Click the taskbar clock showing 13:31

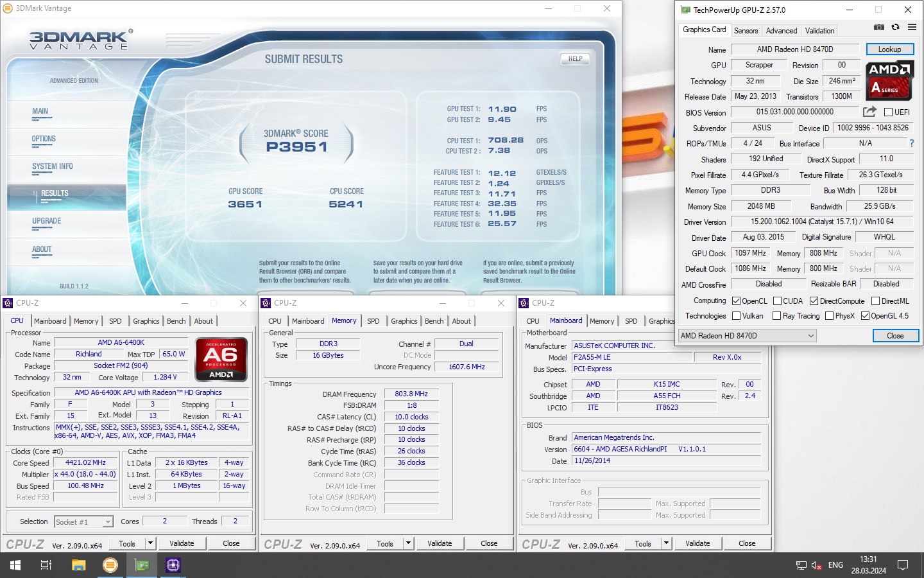point(869,565)
